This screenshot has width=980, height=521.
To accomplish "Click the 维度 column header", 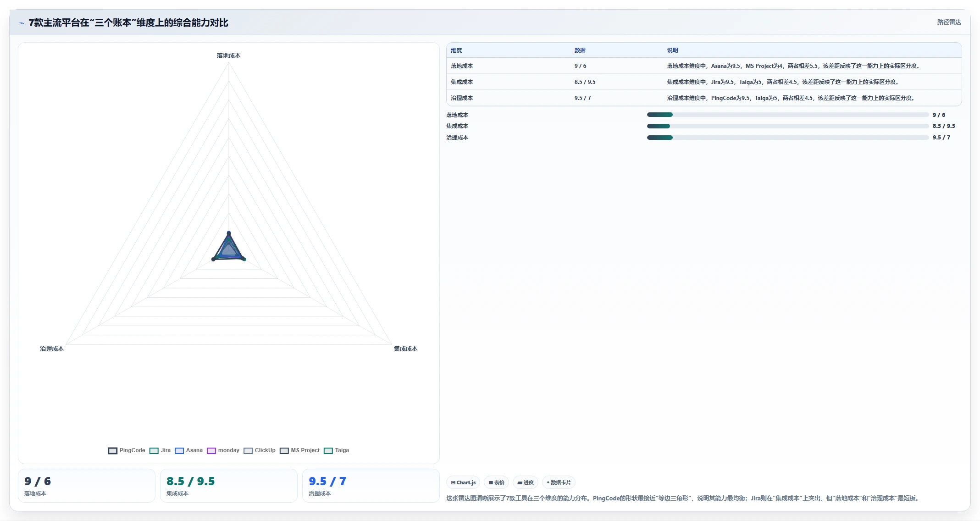I will pyautogui.click(x=456, y=50).
